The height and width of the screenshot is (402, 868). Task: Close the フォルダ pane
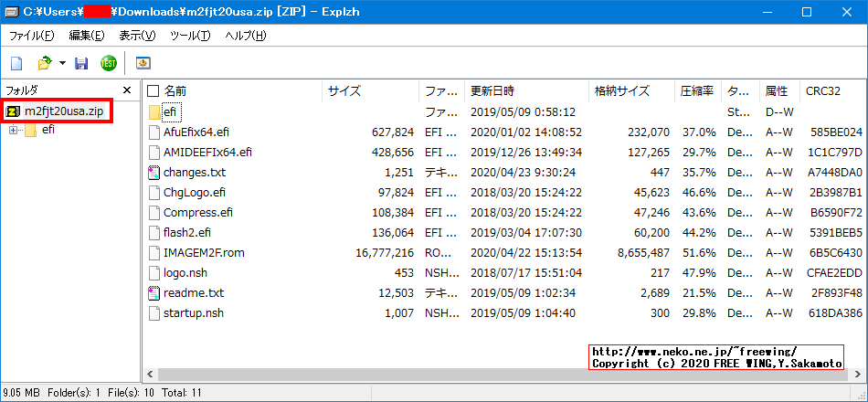coord(127,90)
